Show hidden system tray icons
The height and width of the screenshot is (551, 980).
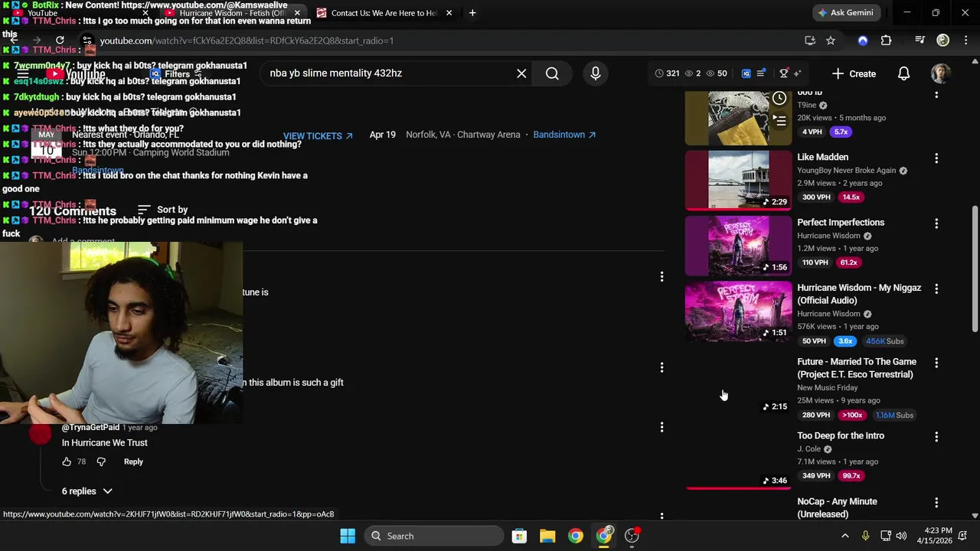pos(844,536)
